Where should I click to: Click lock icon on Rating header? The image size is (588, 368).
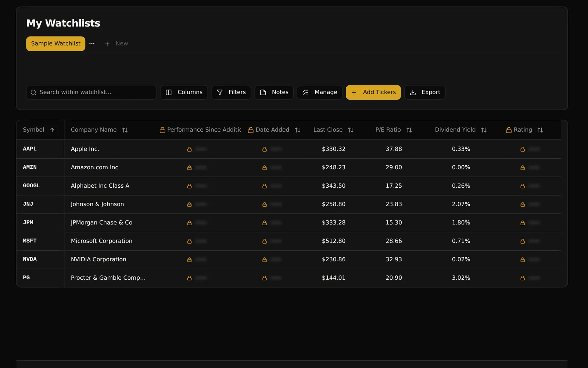coord(509,130)
